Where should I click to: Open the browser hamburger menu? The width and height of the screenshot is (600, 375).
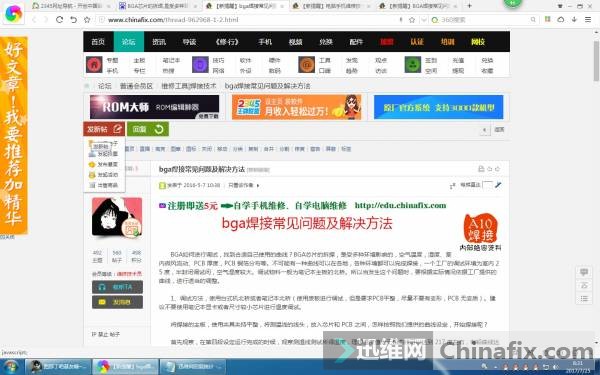(588, 20)
